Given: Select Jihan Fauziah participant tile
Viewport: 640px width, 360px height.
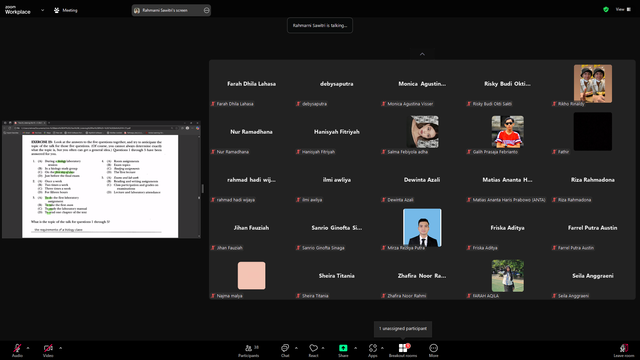Looking at the screenshot, I should pyautogui.click(x=251, y=228).
